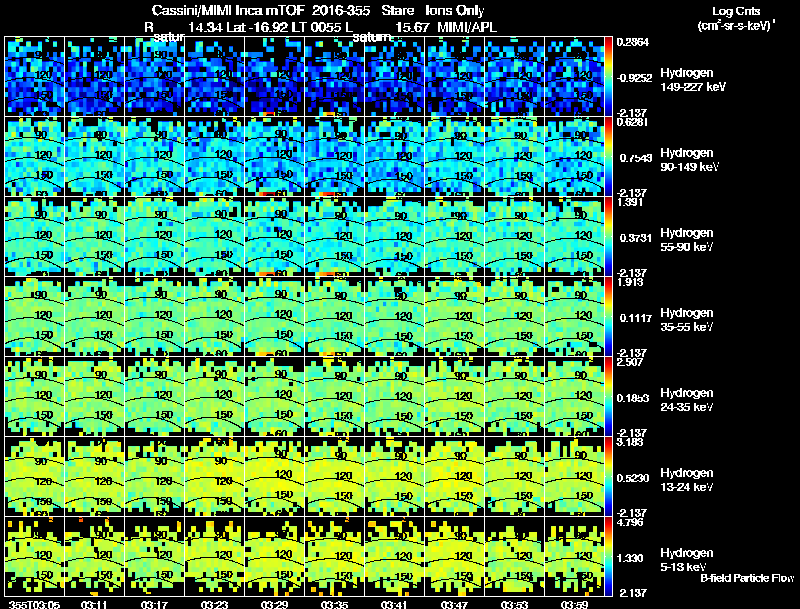Open the 5-13 keV image panel at 03:29
Viewport: 800px width, 609px height.
pyautogui.click(x=274, y=557)
